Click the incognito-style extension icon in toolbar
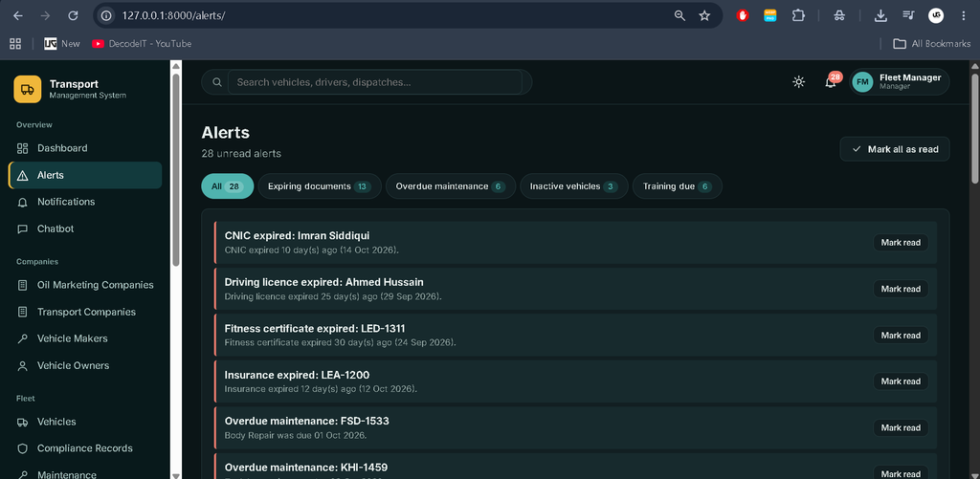Screen dimensions: 980x479 (839, 15)
